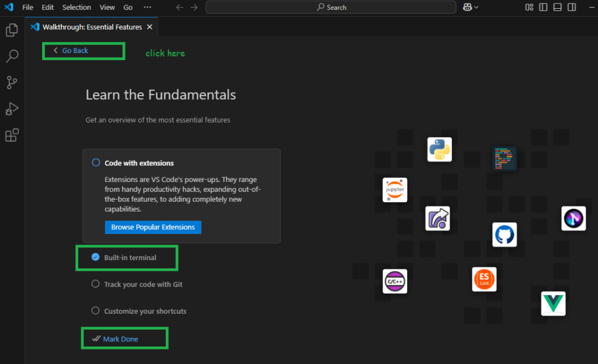
Task: Click the Mark Done link
Action: coord(120,339)
